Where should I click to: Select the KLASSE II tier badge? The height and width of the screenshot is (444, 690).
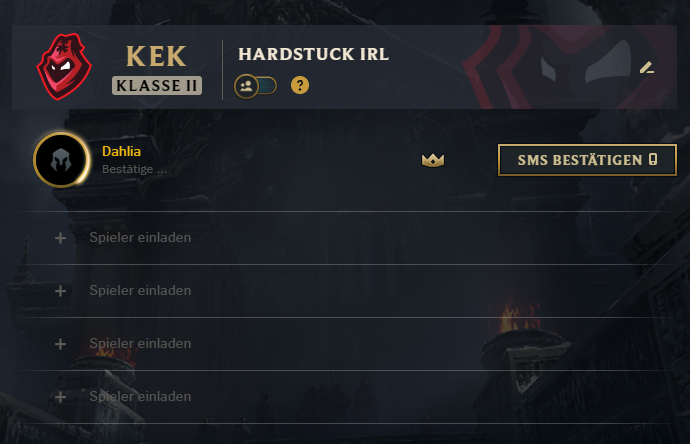pyautogui.click(x=157, y=85)
